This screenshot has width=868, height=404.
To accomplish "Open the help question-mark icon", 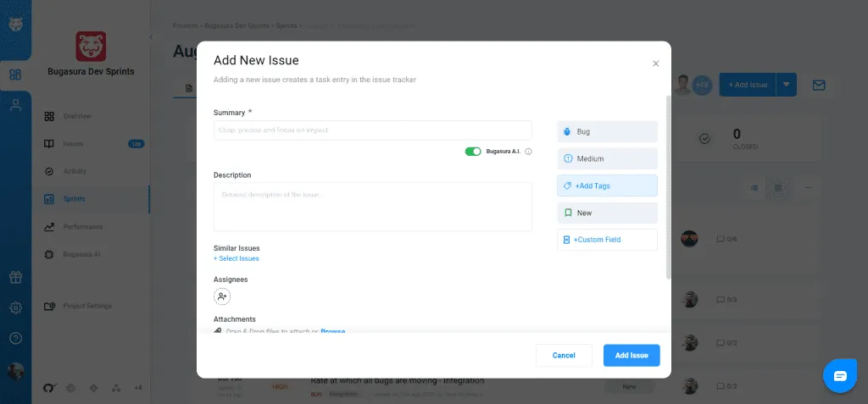I will pyautogui.click(x=15, y=338).
